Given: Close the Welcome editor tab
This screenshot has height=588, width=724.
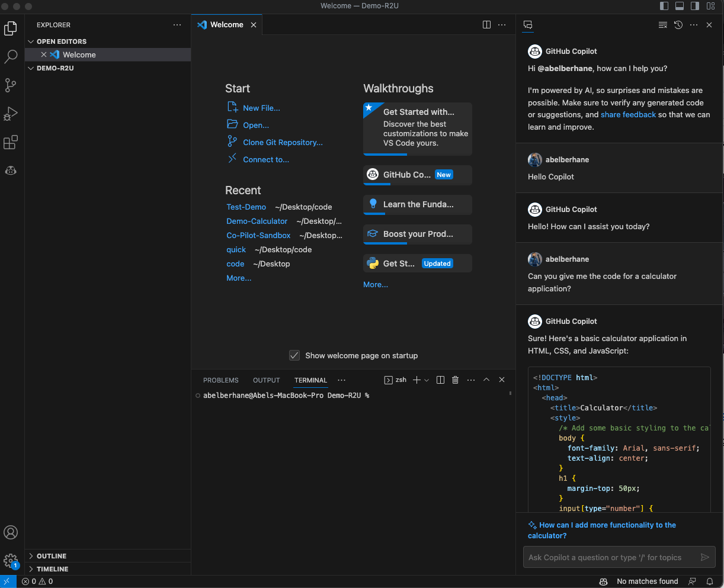Looking at the screenshot, I should click(254, 25).
